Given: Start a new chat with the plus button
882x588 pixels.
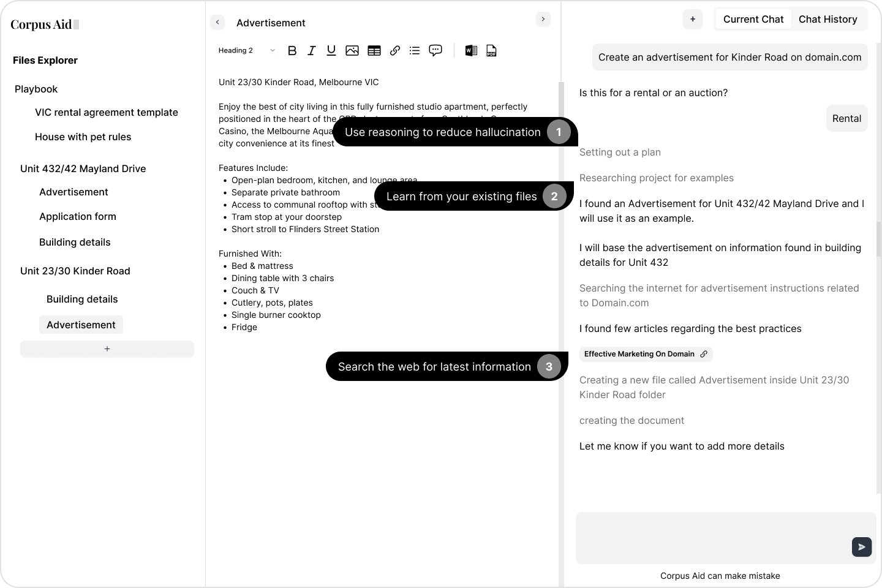Looking at the screenshot, I should 693,19.
